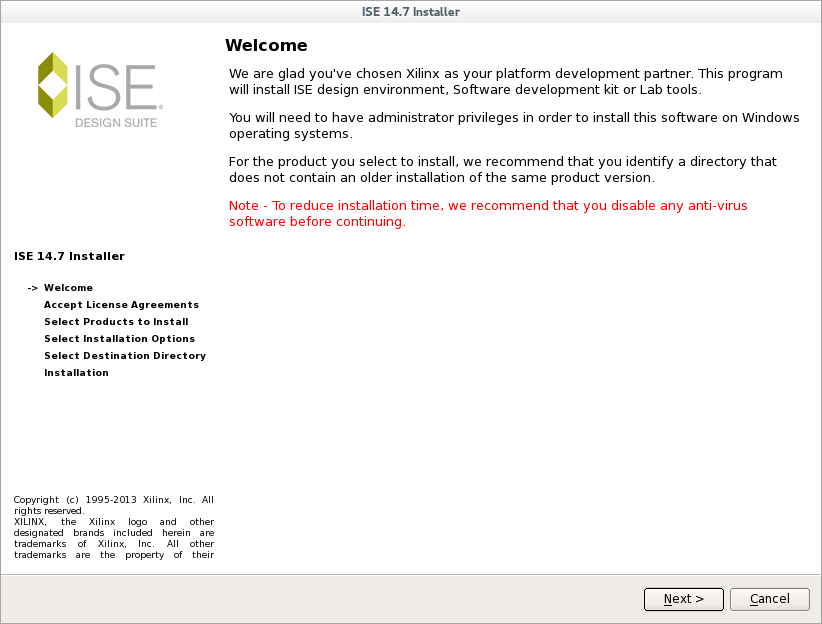822x624 pixels.
Task: Select the Welcome step in sidebar
Action: [x=68, y=288]
